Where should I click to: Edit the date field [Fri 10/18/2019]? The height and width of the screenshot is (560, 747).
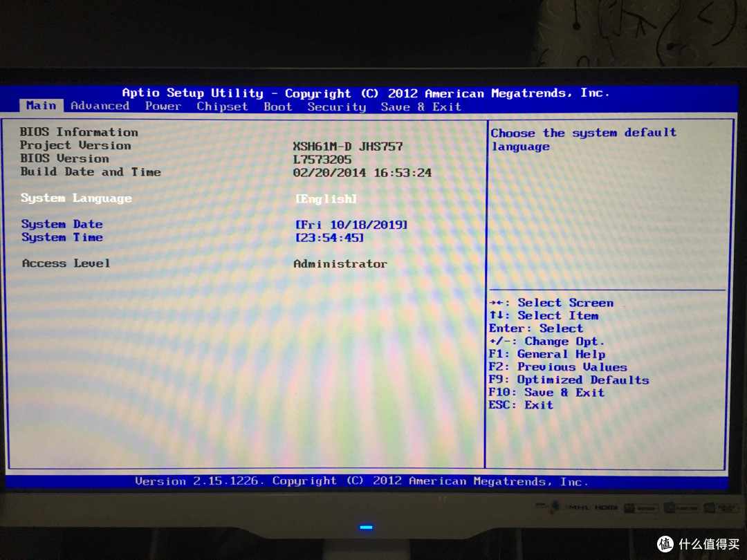(x=351, y=225)
